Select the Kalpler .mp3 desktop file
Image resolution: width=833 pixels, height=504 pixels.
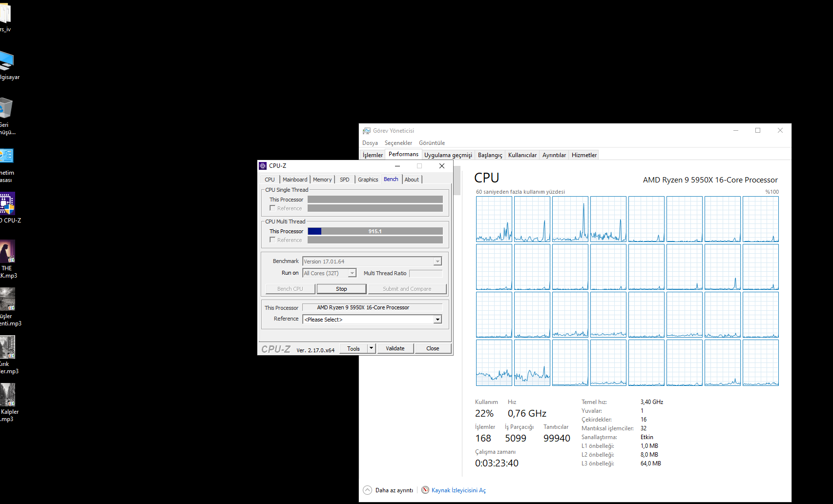pos(7,395)
